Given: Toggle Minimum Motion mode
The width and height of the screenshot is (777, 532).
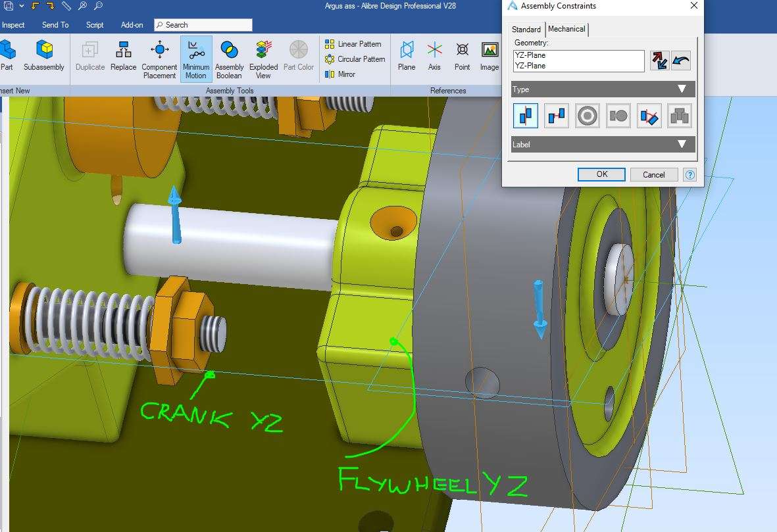Looking at the screenshot, I should pos(196,59).
